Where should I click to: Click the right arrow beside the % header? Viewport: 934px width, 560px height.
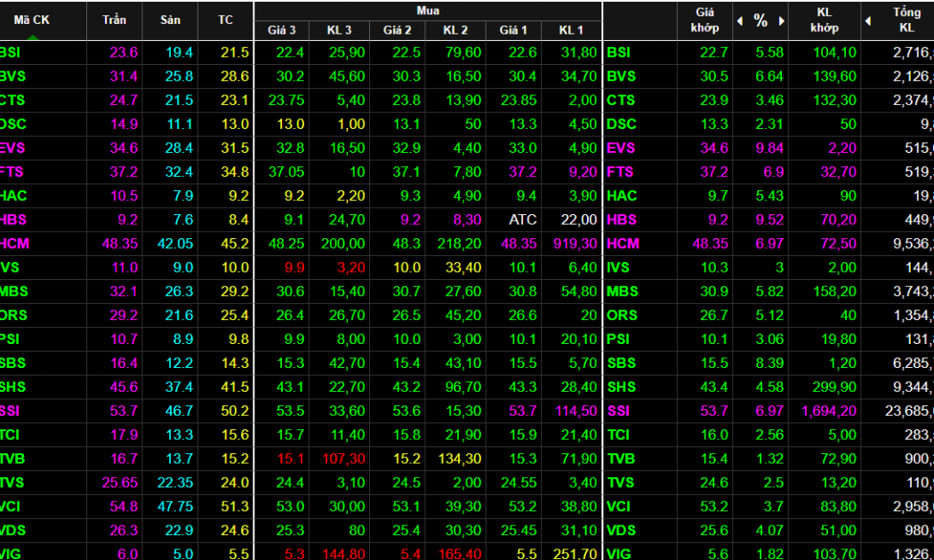782,20
